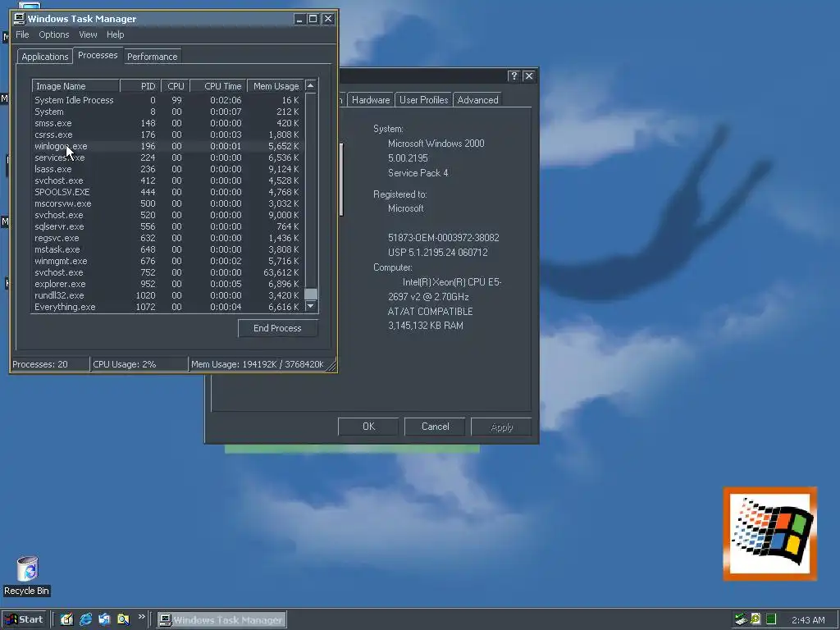
Task: Launch Internet Explorer from quick launch
Action: pos(85,619)
